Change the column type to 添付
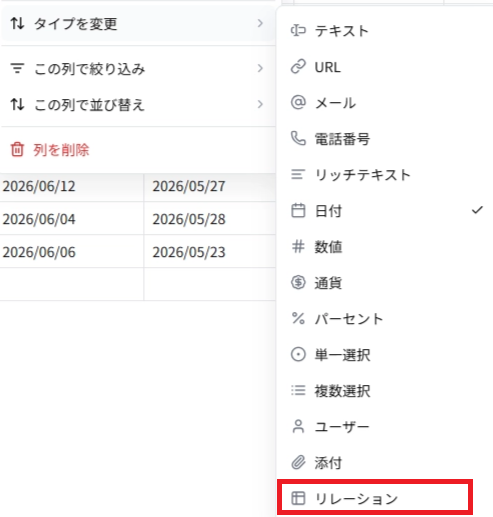 385,463
